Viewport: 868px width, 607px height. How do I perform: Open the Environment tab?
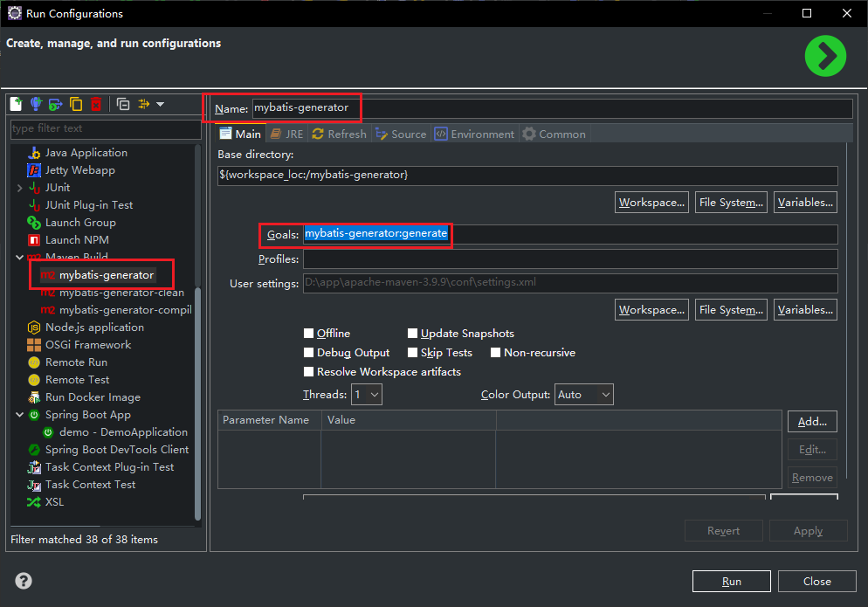tap(474, 134)
